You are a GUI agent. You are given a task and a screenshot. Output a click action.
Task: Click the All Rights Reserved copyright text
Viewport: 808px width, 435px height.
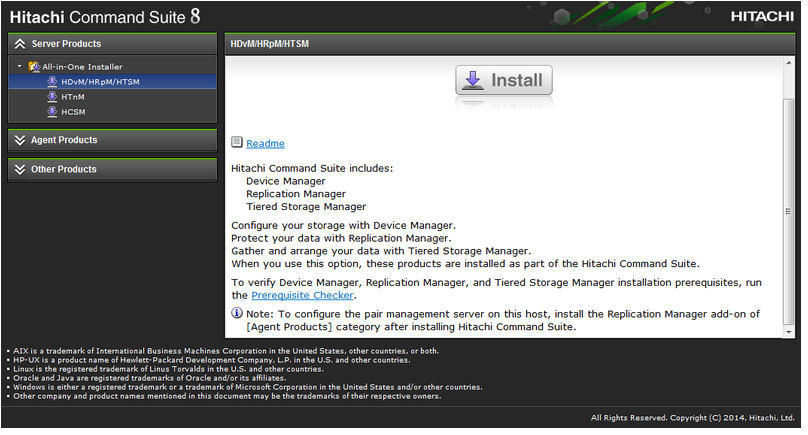(x=693, y=418)
